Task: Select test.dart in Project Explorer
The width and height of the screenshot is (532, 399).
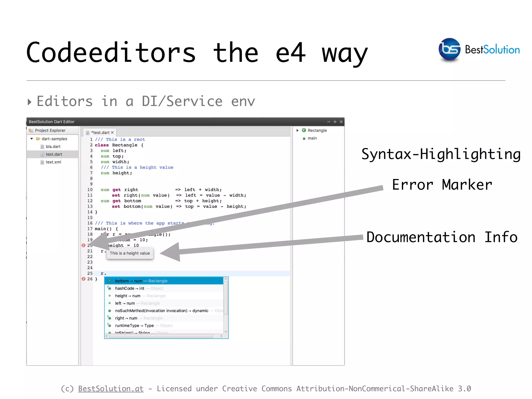Action: point(54,154)
